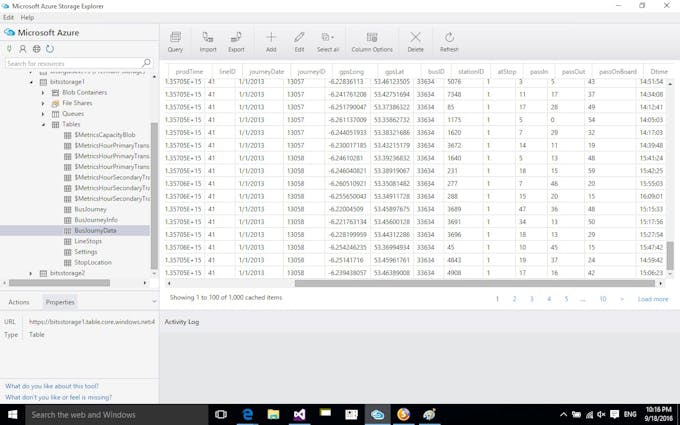
Task: Open the Help menu
Action: 27,17
